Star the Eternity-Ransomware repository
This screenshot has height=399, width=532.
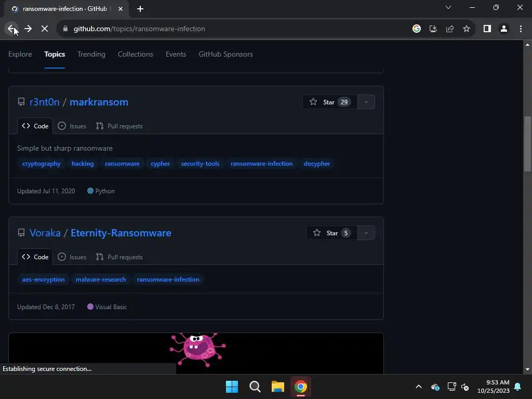(332, 233)
